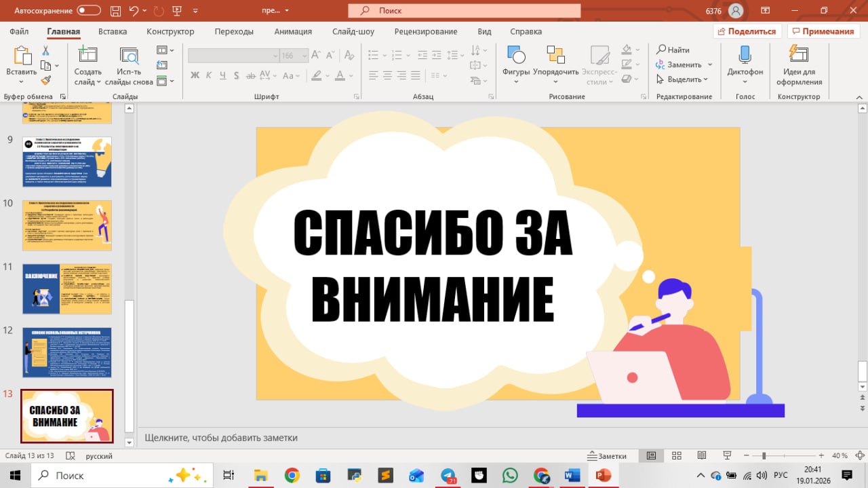The width and height of the screenshot is (868, 488).
Task: Click the Поиск search box in title bar
Action: click(x=465, y=11)
